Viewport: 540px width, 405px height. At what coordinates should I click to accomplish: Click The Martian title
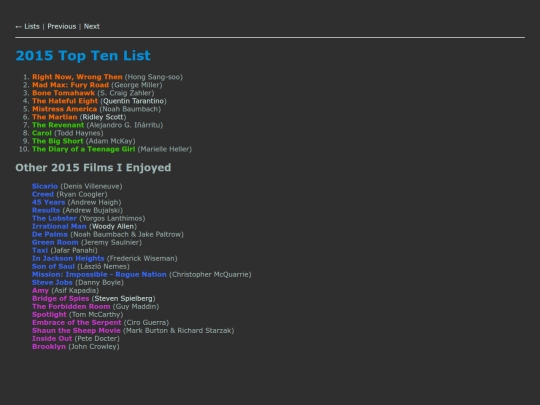[x=55, y=117]
